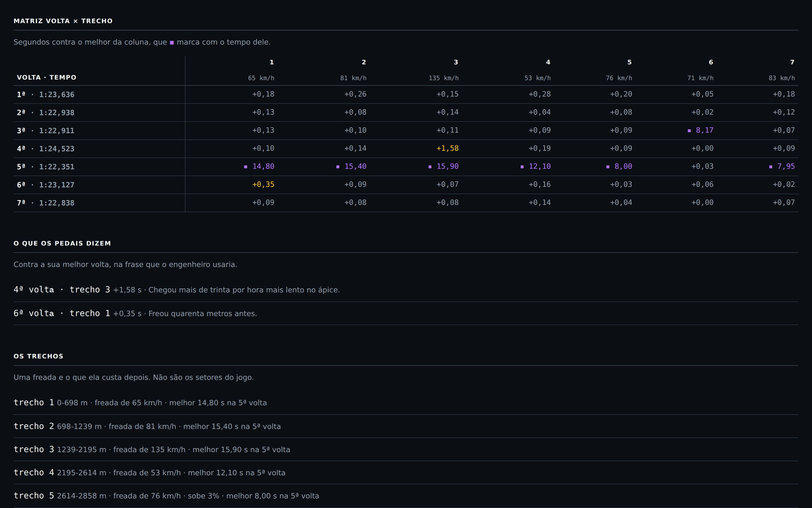Click the purple 14,80 best time cell
This screenshot has width=812, height=508.
259,166
